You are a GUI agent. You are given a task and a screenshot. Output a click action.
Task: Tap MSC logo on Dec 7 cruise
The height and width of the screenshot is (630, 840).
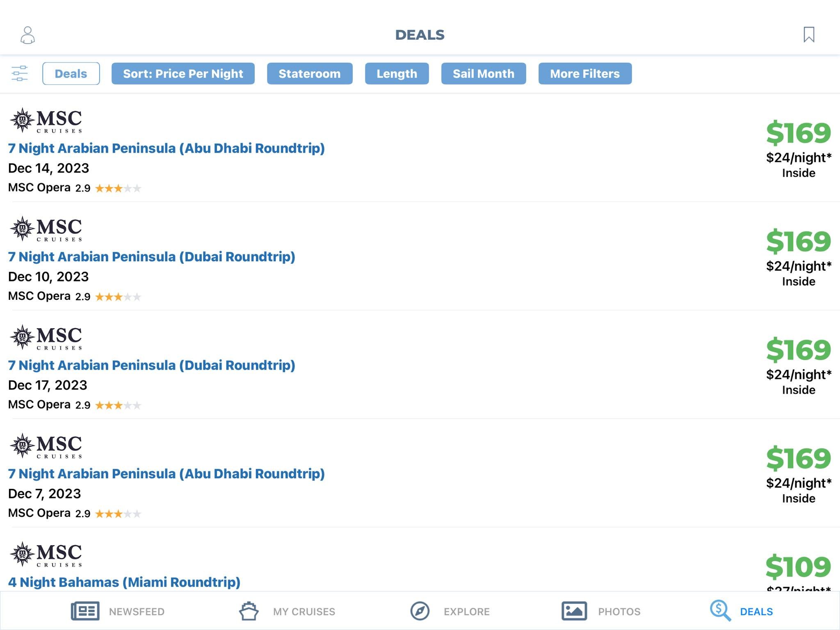click(x=46, y=445)
